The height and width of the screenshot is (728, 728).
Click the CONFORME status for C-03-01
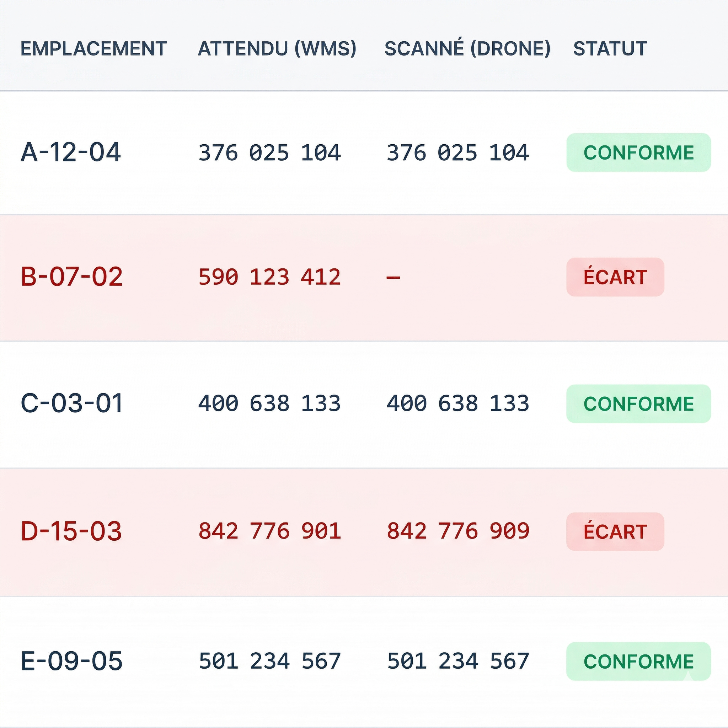click(x=638, y=403)
